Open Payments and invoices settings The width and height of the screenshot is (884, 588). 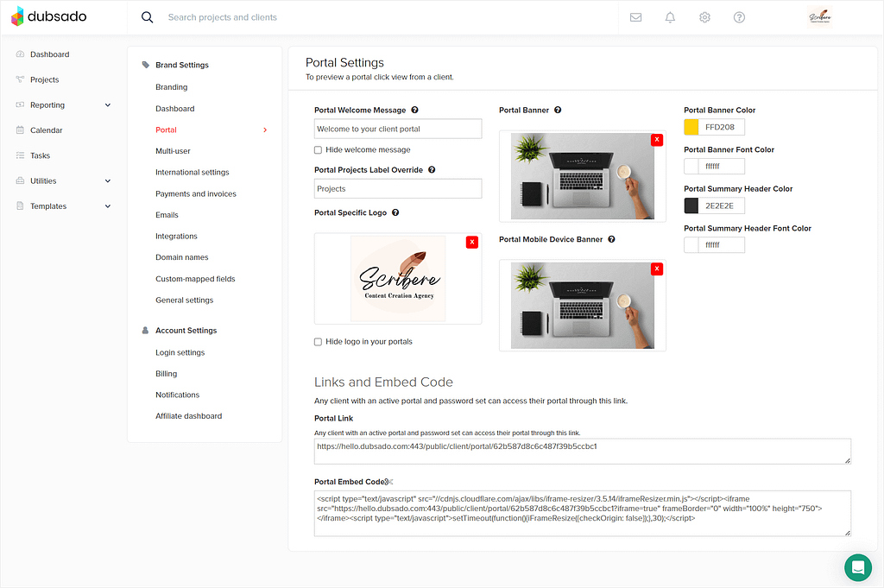[196, 194]
